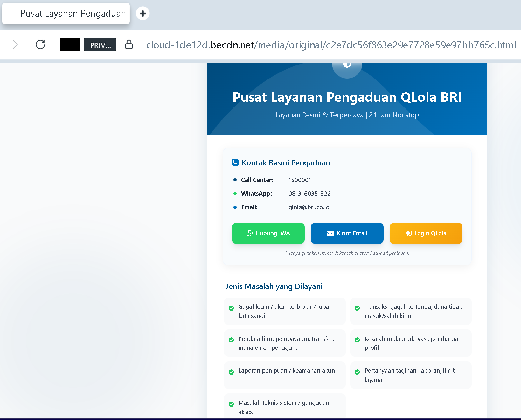Click the Layanan Resmi & Terpercaya subtitle

pyautogui.click(x=347, y=115)
